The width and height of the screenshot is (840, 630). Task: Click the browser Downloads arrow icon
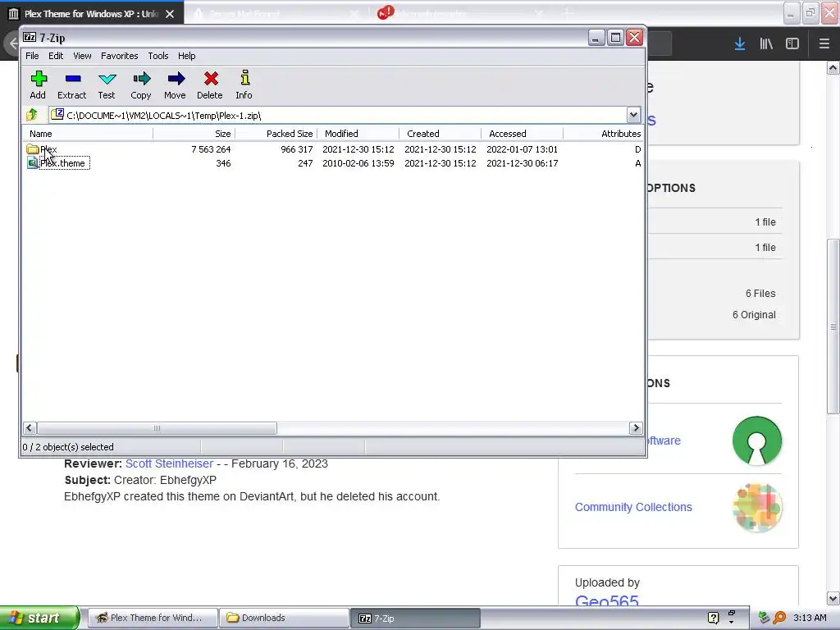click(740, 44)
